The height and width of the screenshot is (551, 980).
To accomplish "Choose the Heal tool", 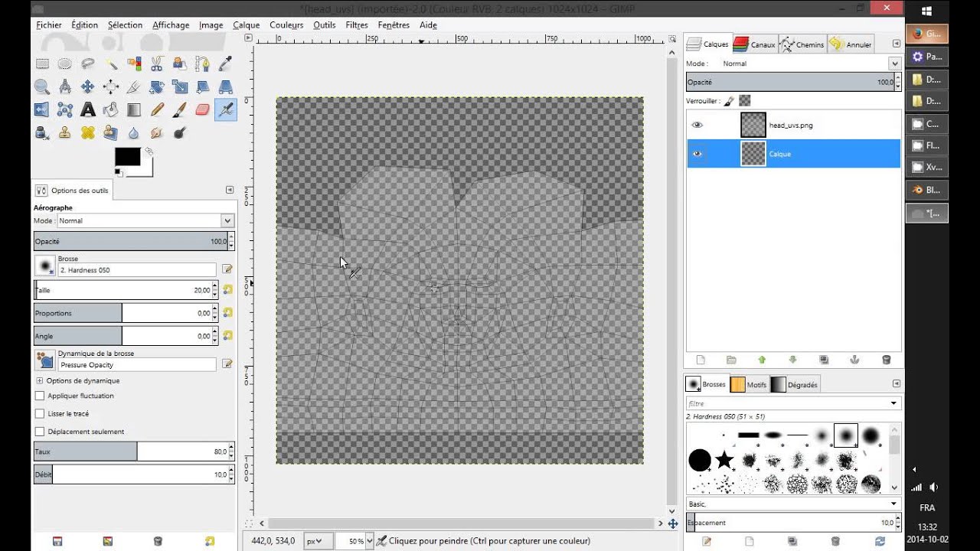I will (x=87, y=132).
